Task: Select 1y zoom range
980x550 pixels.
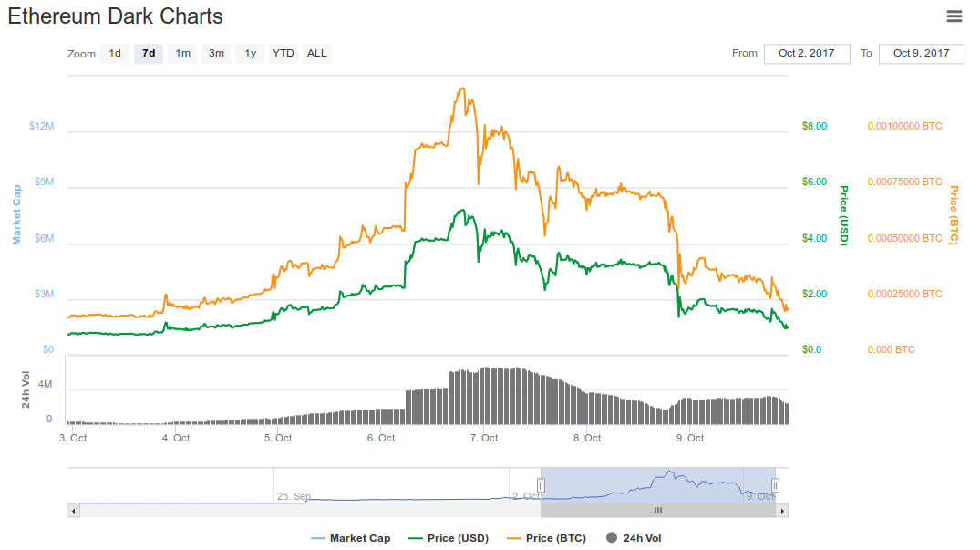Action: (x=250, y=53)
